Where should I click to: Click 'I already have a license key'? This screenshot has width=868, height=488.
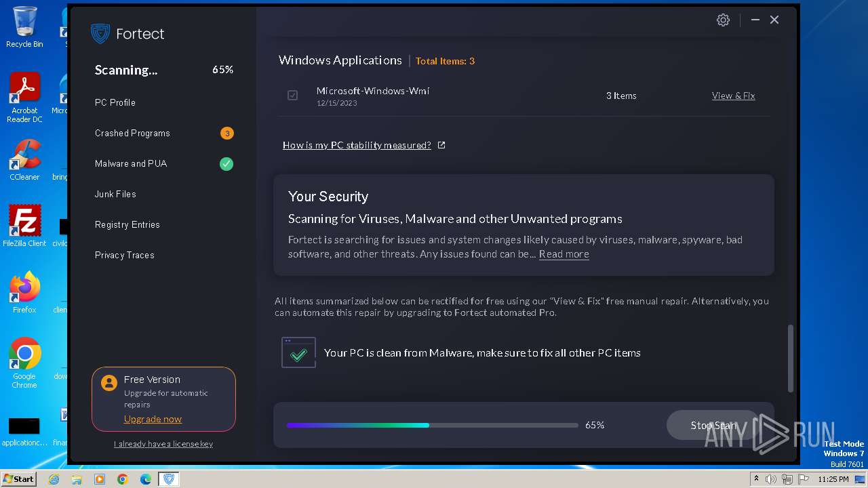click(x=163, y=444)
